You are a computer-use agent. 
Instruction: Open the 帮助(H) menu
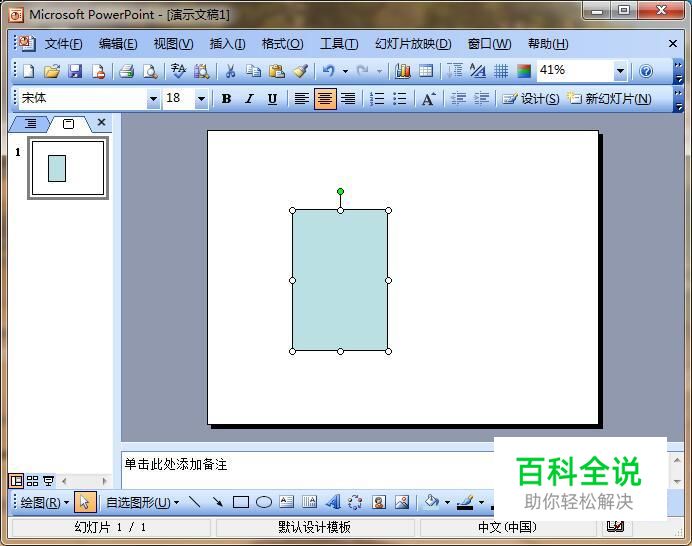click(548, 44)
